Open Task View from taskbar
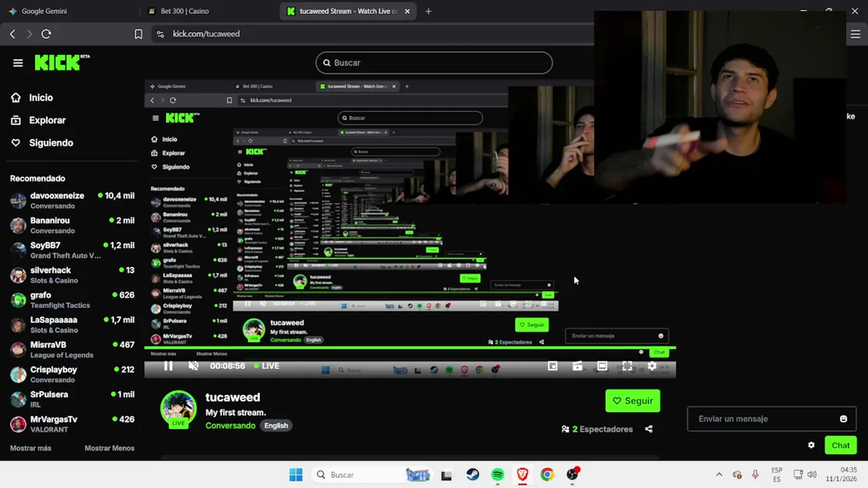This screenshot has height=488, width=868. tap(446, 475)
